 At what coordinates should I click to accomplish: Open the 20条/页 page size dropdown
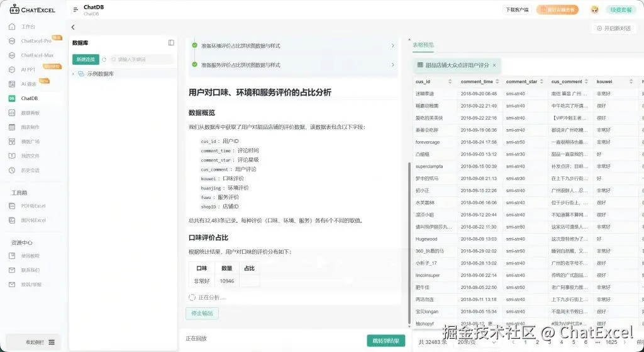(x=477, y=342)
